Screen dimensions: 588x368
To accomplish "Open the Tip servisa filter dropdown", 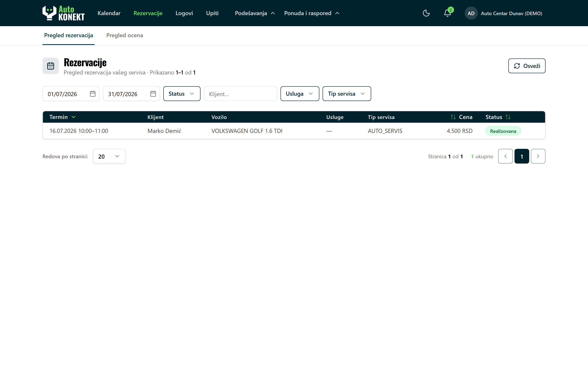I will (x=347, y=94).
